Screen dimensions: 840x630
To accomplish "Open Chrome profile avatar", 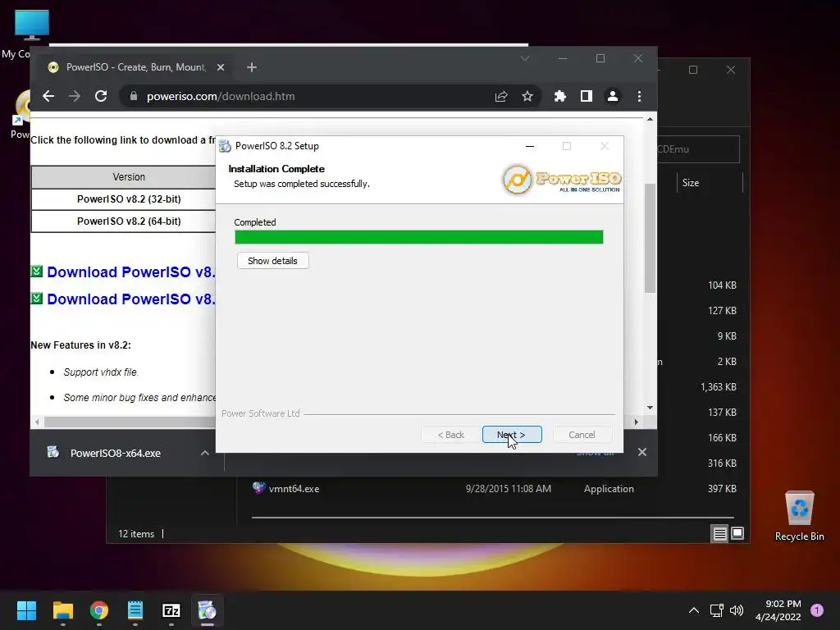I will 612,97.
